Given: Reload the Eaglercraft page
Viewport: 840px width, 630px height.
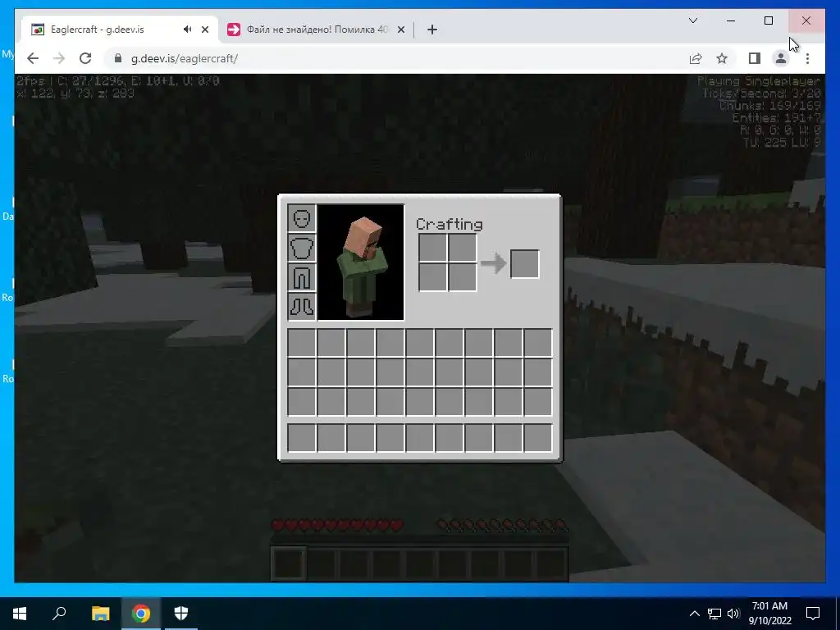Looking at the screenshot, I should [85, 58].
